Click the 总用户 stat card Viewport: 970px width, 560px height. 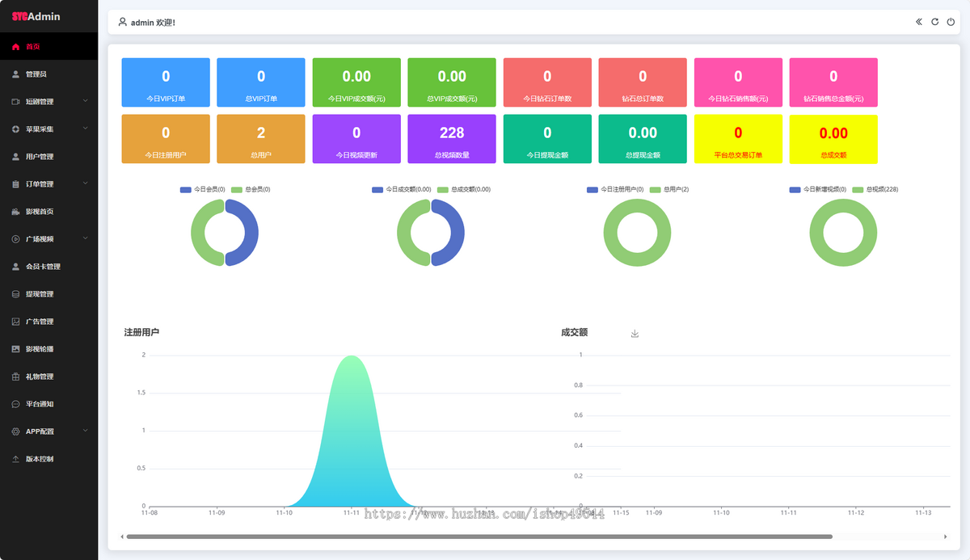[x=261, y=139]
